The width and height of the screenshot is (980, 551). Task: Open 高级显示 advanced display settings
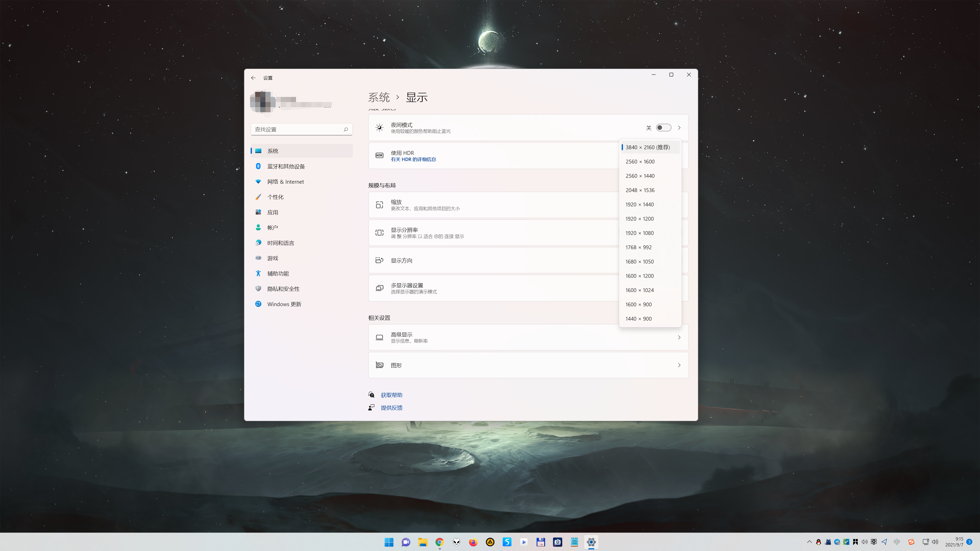point(528,337)
